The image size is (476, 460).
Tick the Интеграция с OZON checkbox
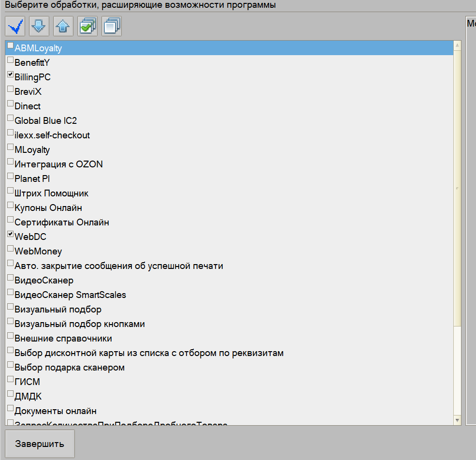pyautogui.click(x=10, y=162)
